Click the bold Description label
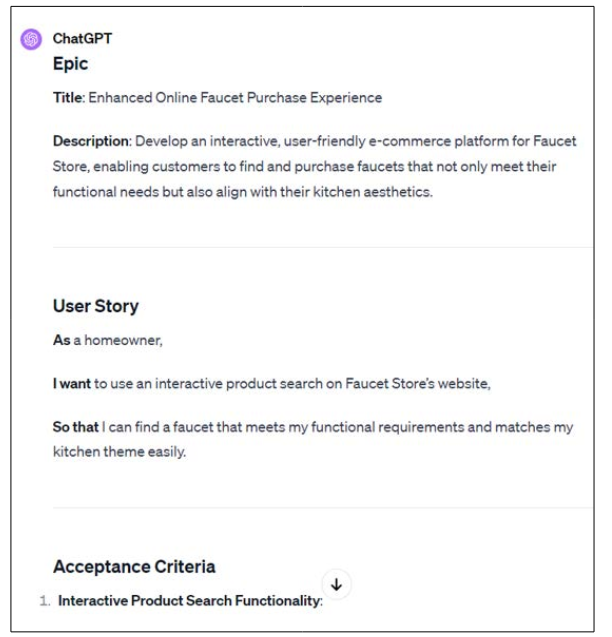This screenshot has width=612, height=637. click(91, 141)
